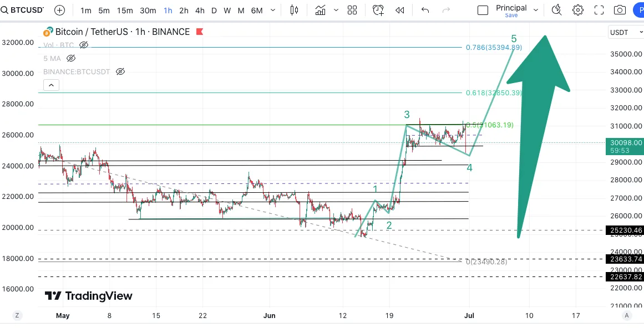The height and width of the screenshot is (328, 644).
Task: Take a chart snapshot with camera icon
Action: (x=620, y=10)
